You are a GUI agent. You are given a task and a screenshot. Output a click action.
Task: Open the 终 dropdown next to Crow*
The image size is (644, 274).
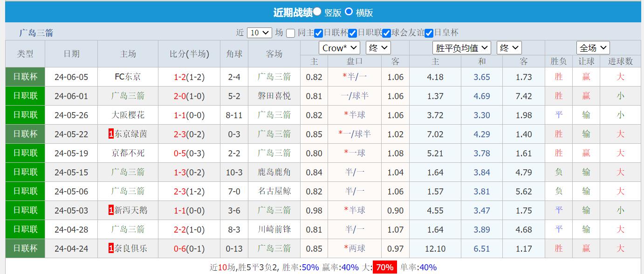click(378, 47)
